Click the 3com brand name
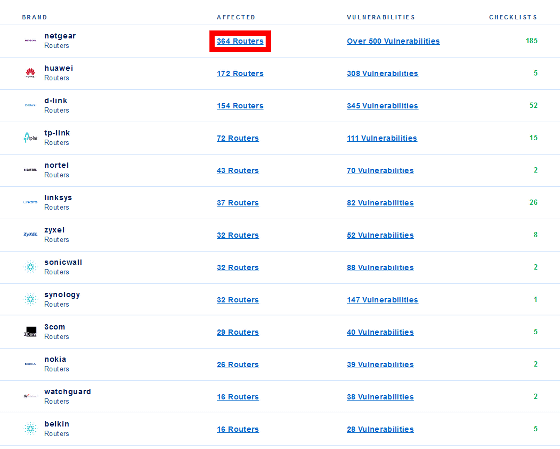 click(x=55, y=326)
